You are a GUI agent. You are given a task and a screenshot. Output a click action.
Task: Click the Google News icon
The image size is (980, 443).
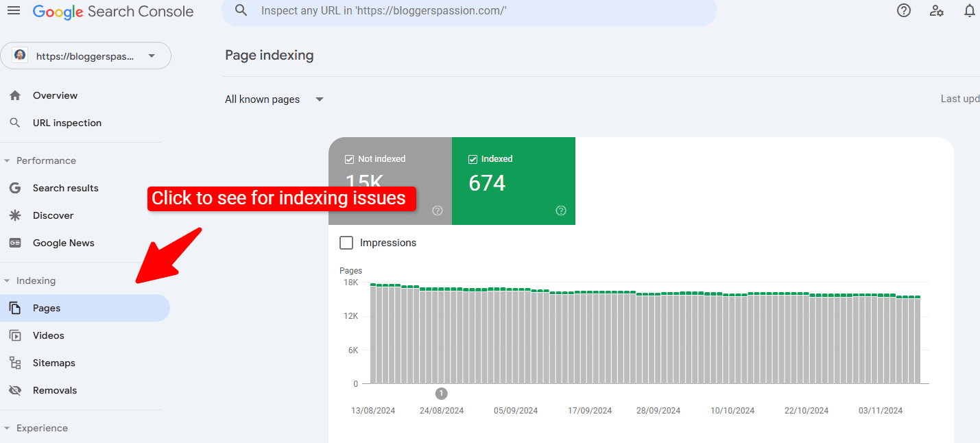[x=15, y=243]
